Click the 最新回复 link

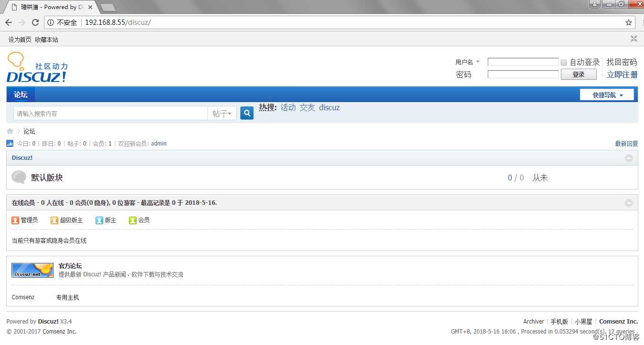[x=626, y=144]
